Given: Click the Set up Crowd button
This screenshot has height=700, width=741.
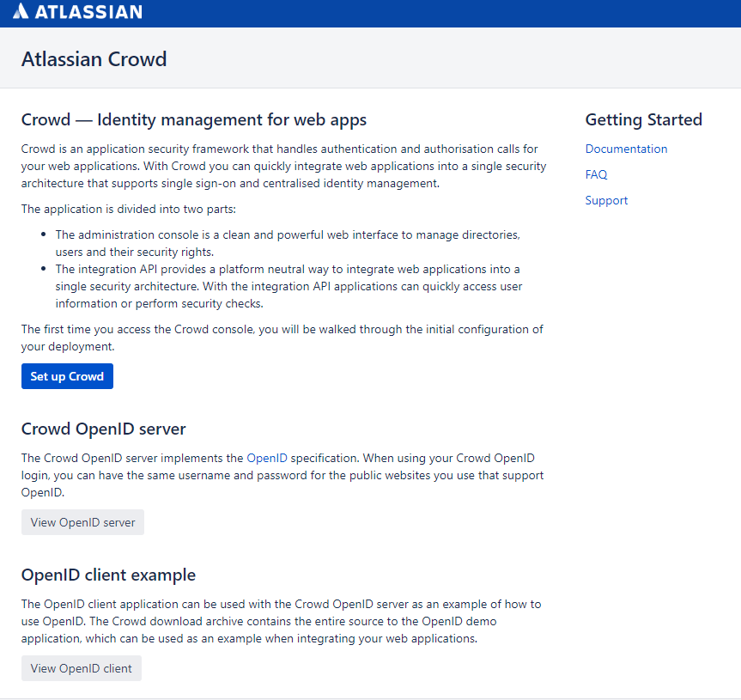Looking at the screenshot, I should 67,376.
